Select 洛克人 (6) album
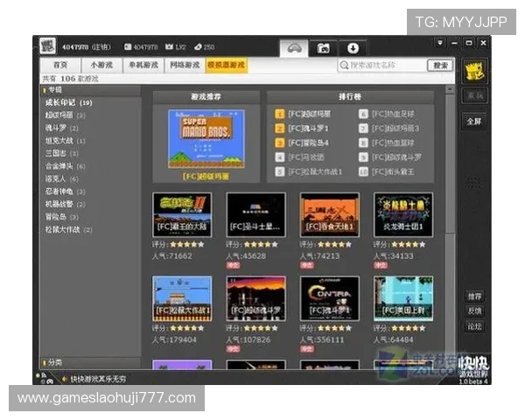The width and height of the screenshot is (525, 420). tap(62, 179)
